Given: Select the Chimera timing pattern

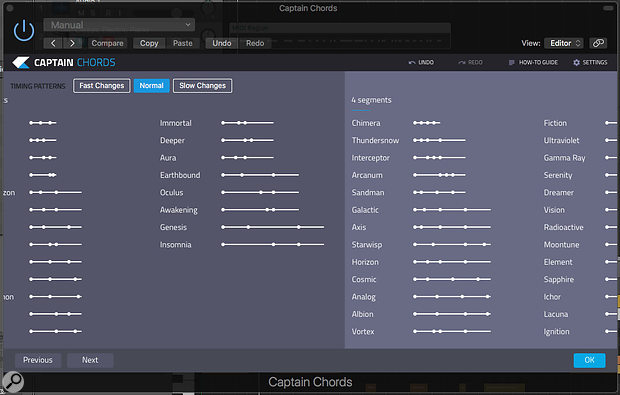Looking at the screenshot, I should pyautogui.click(x=366, y=123).
